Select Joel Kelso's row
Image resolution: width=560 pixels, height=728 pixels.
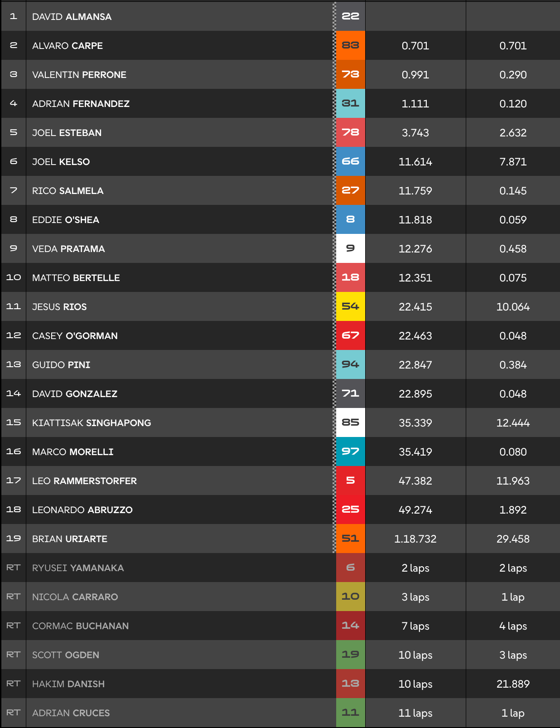(x=280, y=161)
